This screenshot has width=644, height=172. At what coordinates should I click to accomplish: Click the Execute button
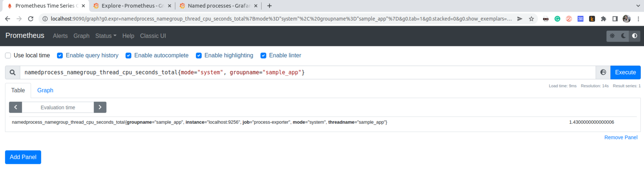coord(625,72)
